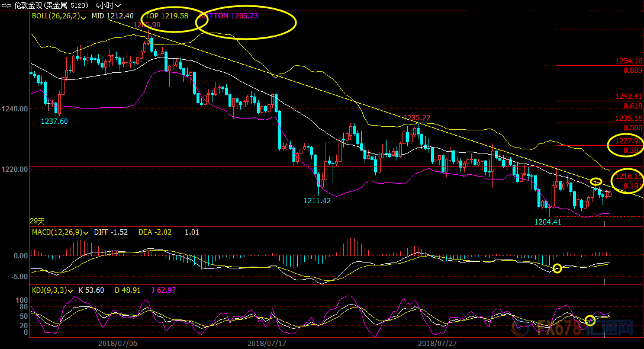
Task: Click the MACD DEA -2.02 value
Action: [x=155, y=232]
